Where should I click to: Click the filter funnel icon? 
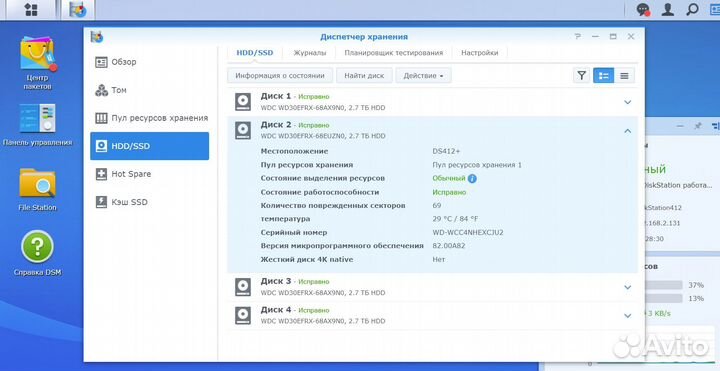(x=581, y=76)
